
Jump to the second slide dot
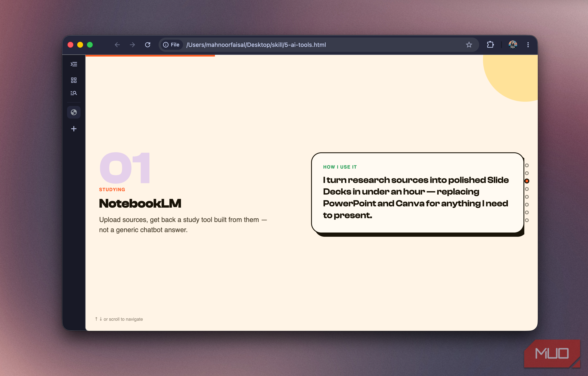point(527,173)
